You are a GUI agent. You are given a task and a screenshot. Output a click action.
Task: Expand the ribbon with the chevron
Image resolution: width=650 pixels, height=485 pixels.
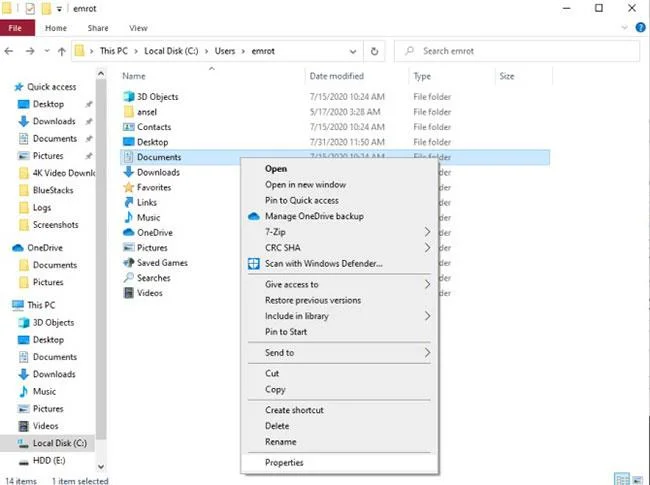pos(624,28)
